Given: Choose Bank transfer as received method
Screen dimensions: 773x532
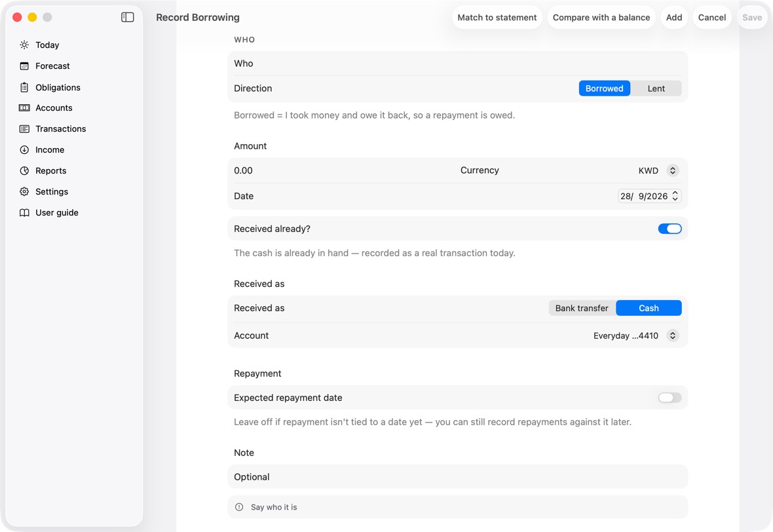Looking at the screenshot, I should [x=582, y=308].
